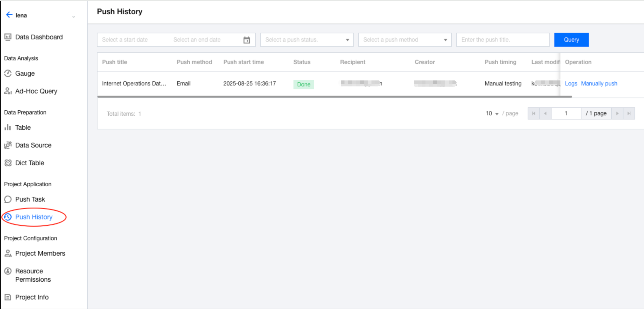
Task: Click the Manually push link
Action: click(599, 84)
